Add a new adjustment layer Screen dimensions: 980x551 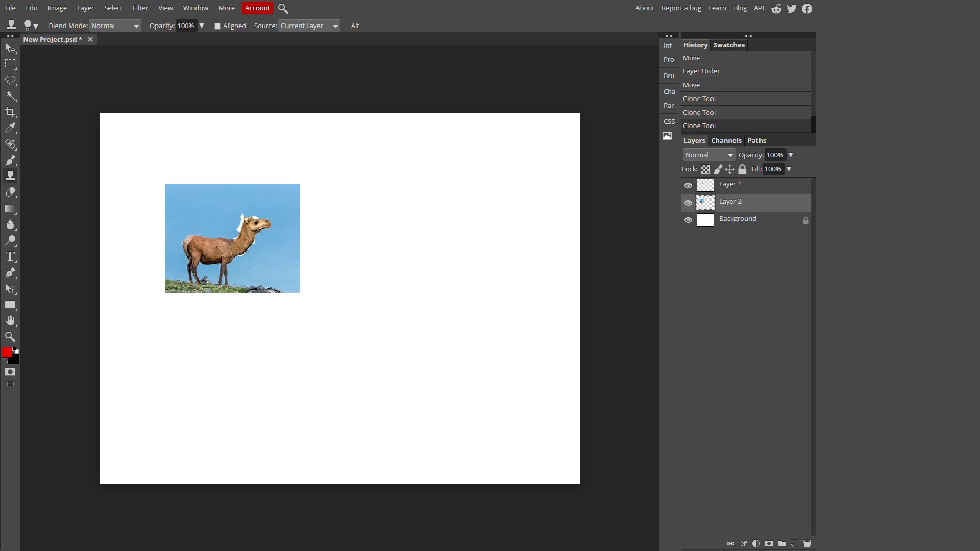pyautogui.click(x=756, y=544)
